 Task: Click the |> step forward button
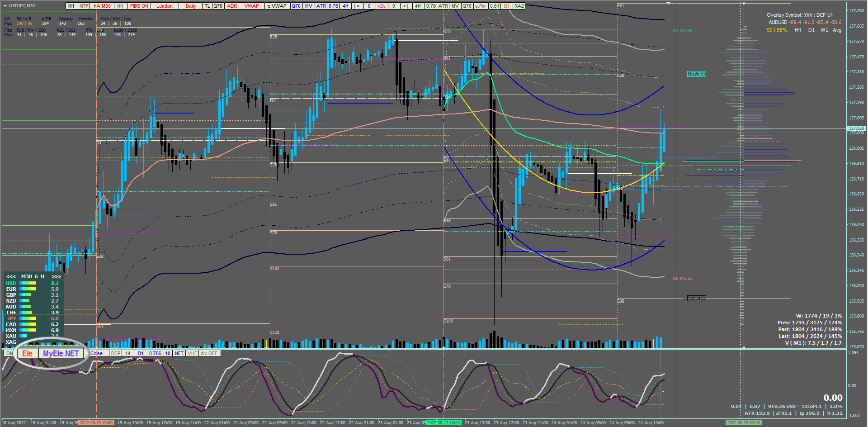357,6
